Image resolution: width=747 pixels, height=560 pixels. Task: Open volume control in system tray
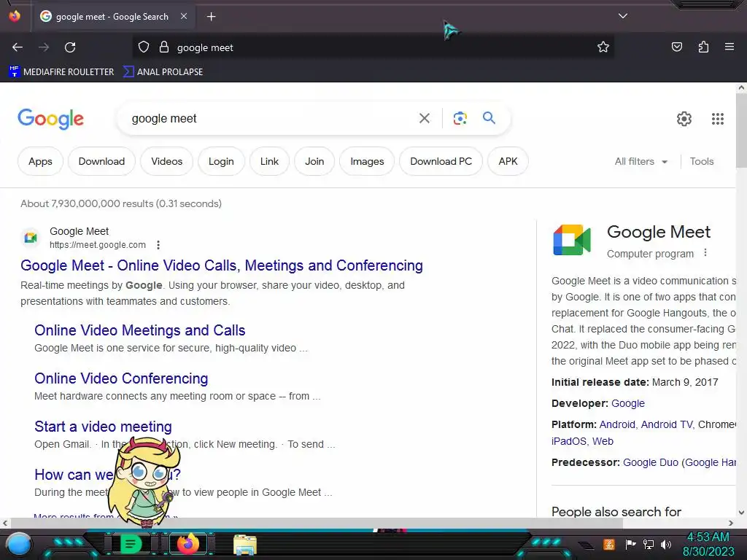coord(665,544)
